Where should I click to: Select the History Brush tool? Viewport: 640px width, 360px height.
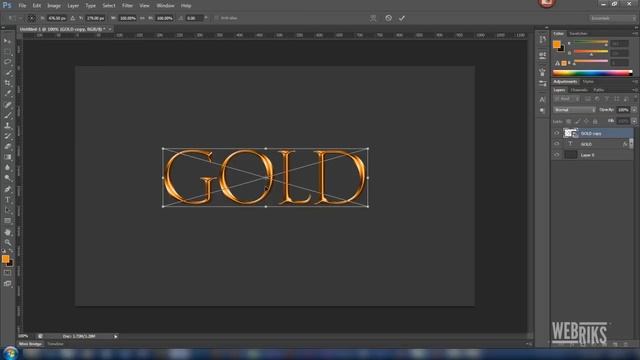click(7, 136)
